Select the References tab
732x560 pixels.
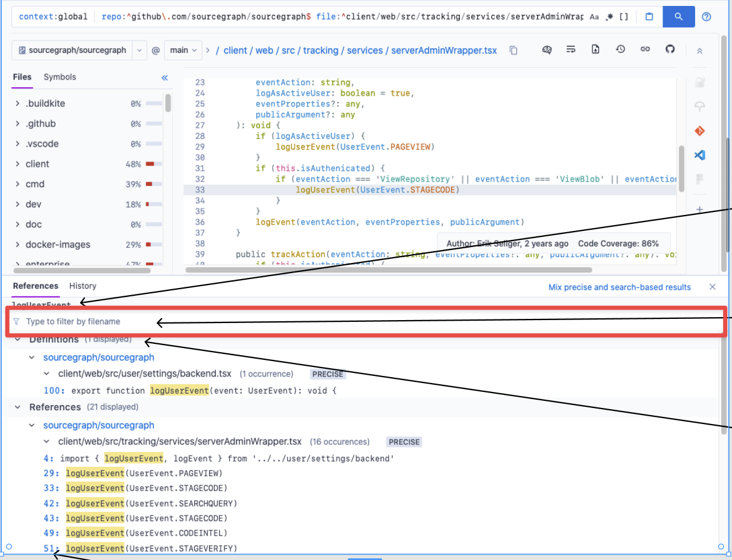(36, 286)
